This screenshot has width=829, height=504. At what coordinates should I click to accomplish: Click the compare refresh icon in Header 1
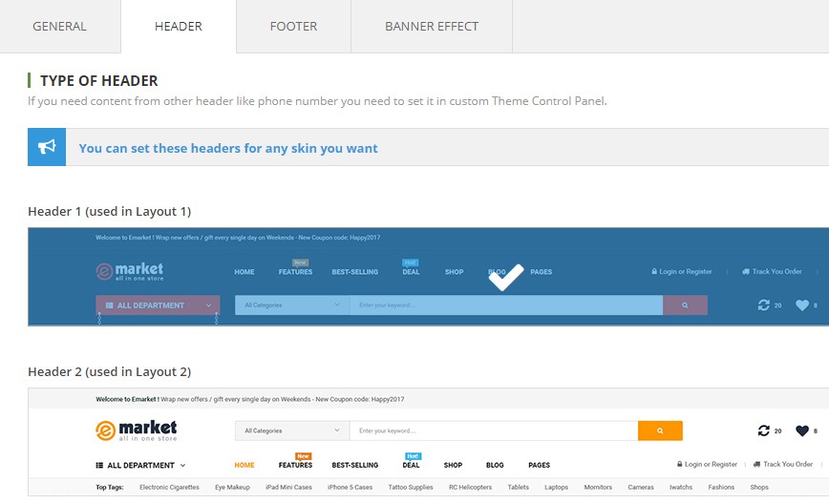(763, 304)
